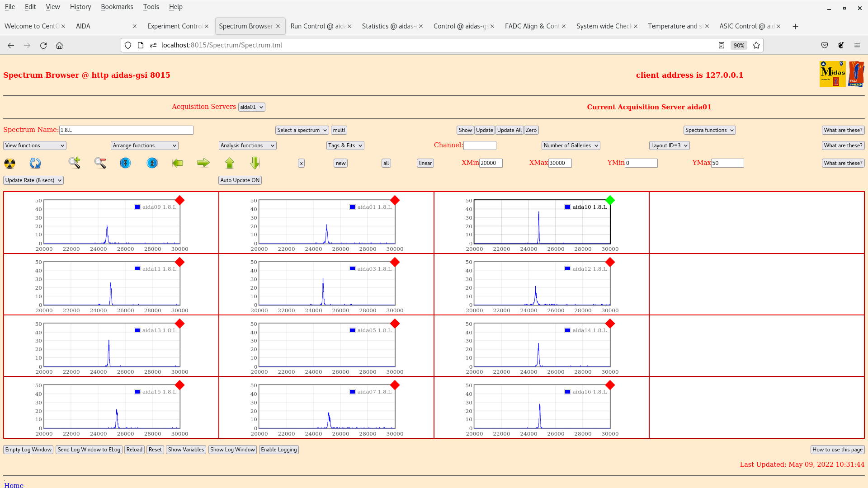The image size is (868, 488).
Task: Open the History menu
Action: tap(80, 7)
